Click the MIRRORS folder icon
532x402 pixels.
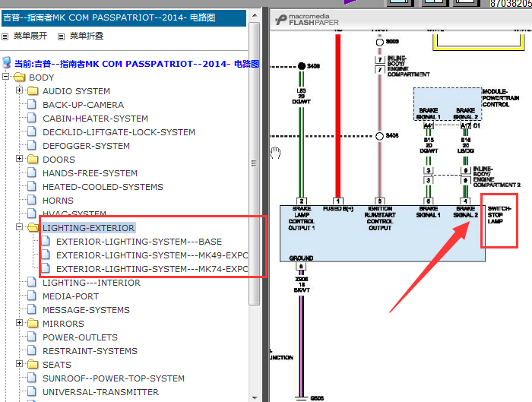tap(33, 323)
